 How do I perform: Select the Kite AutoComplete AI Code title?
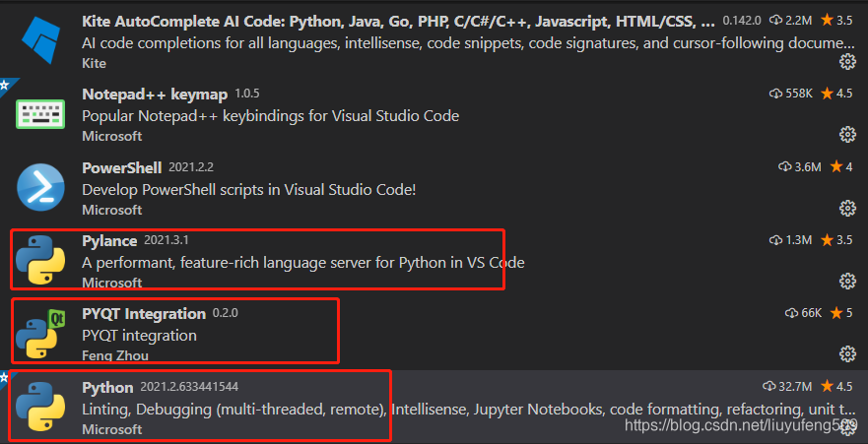tap(398, 22)
